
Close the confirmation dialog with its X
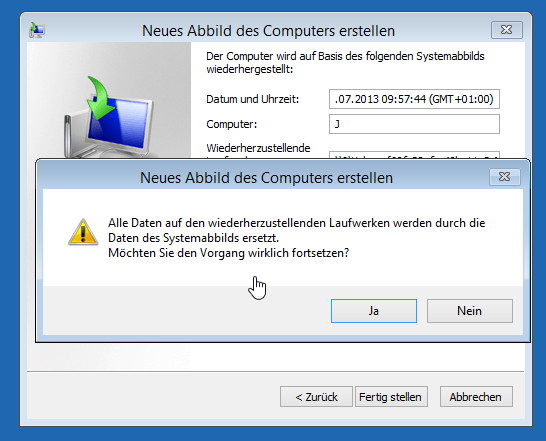tap(505, 177)
